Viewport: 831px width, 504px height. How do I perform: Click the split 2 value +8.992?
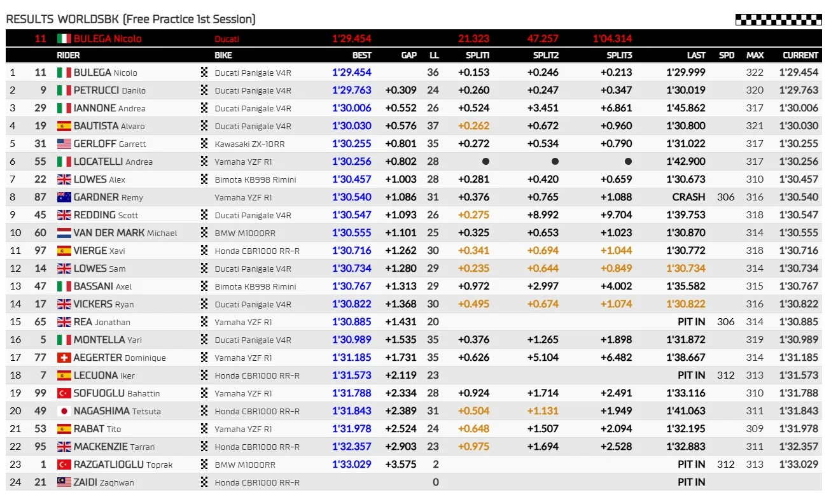pos(543,215)
